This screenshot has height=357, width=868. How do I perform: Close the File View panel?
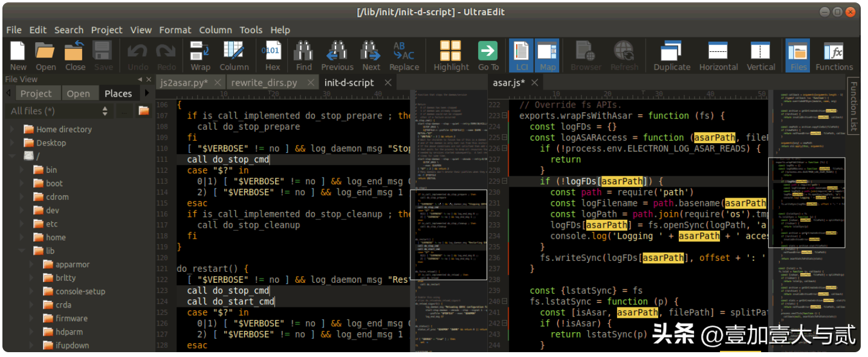click(149, 80)
